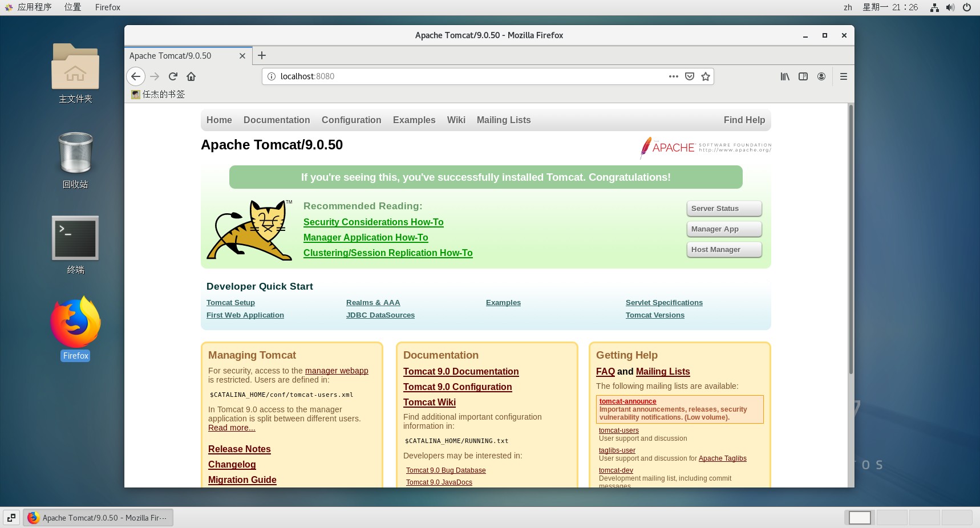
Task: Open volume control in system tray
Action: (x=950, y=7)
